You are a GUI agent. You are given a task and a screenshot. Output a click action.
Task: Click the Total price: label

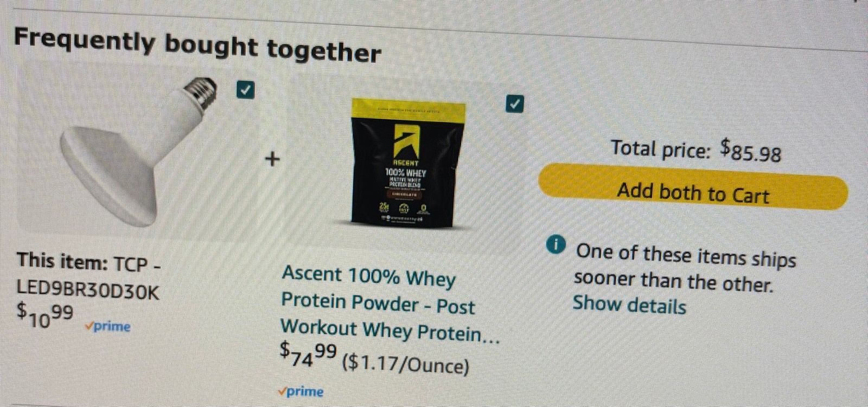pos(660,148)
